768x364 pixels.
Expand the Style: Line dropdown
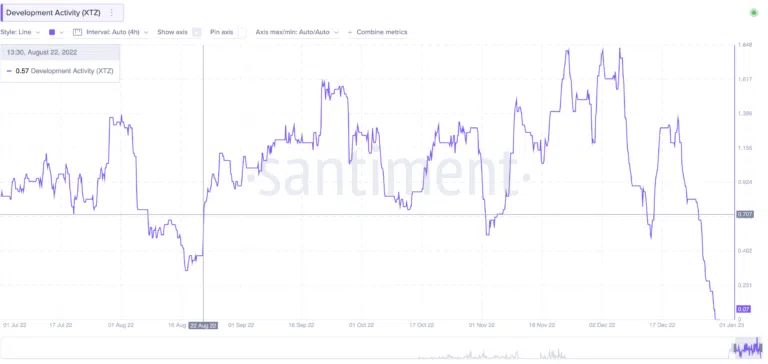[20, 32]
